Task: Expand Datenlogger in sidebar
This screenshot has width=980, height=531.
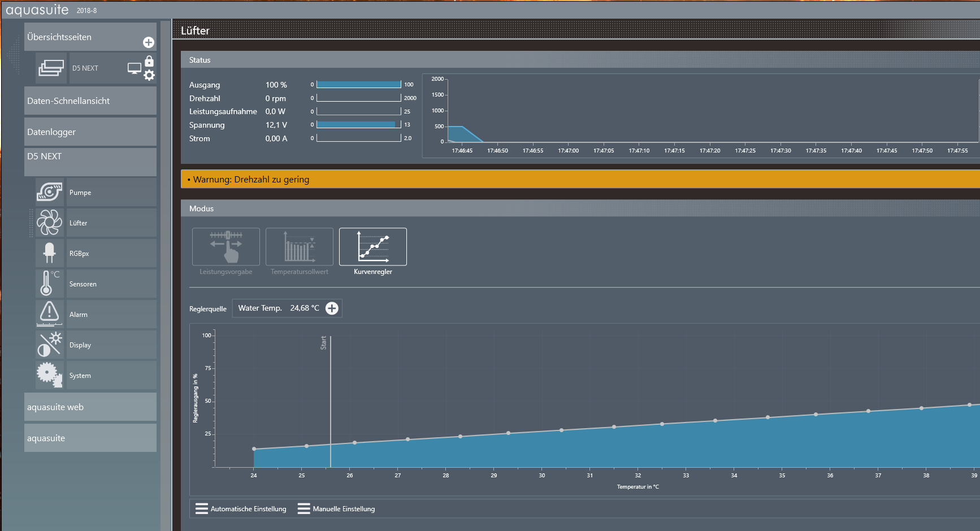Action: point(90,132)
